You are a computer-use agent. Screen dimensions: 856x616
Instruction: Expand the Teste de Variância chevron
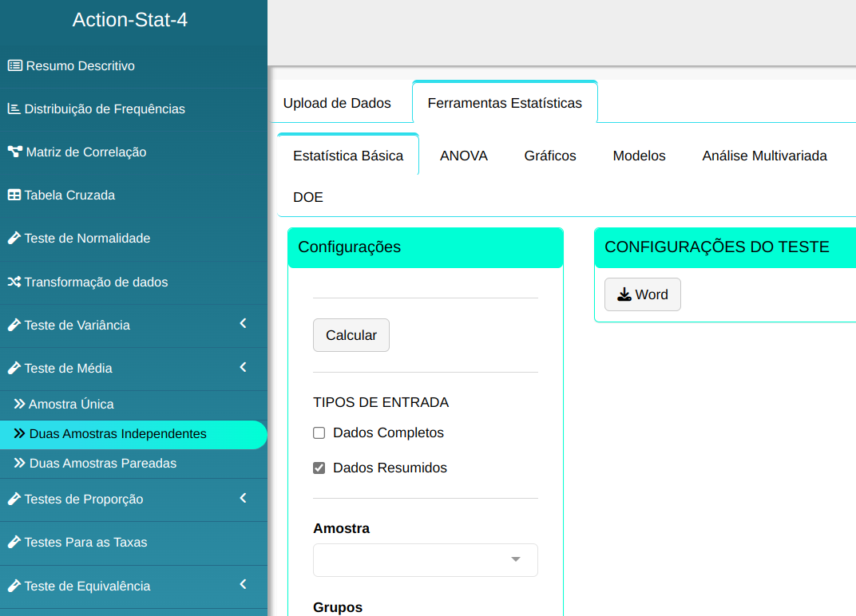tap(243, 324)
